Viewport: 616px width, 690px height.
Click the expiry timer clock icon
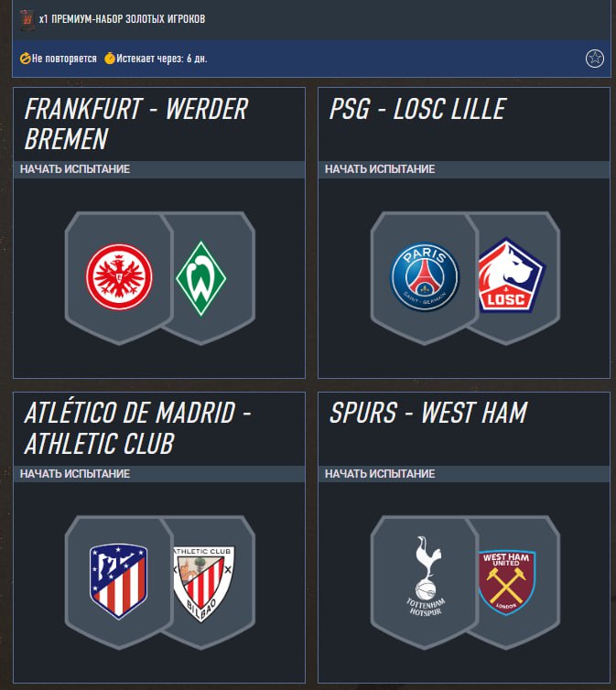(110, 58)
